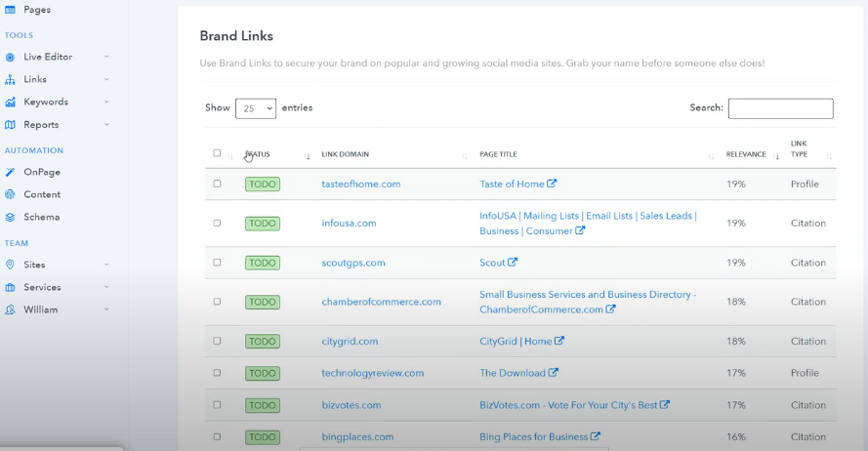Expand the William menu chevron
868x451 pixels.
[106, 309]
